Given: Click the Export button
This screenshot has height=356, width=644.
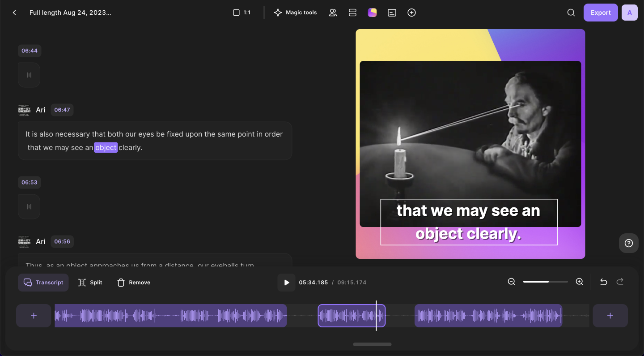Looking at the screenshot, I should [601, 13].
